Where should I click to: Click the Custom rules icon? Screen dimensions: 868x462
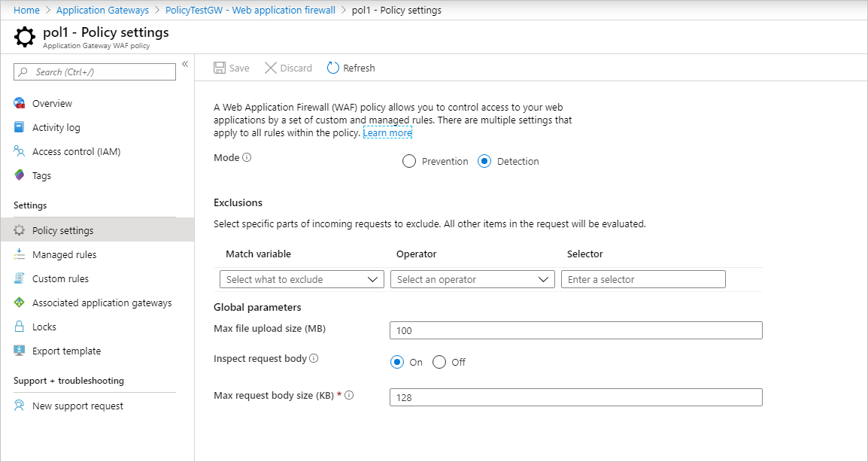20,279
